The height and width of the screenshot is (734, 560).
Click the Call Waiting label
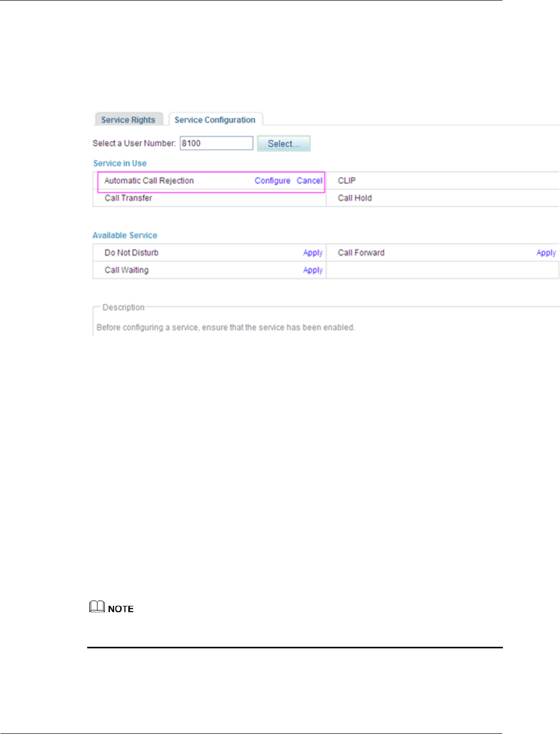tap(127, 270)
